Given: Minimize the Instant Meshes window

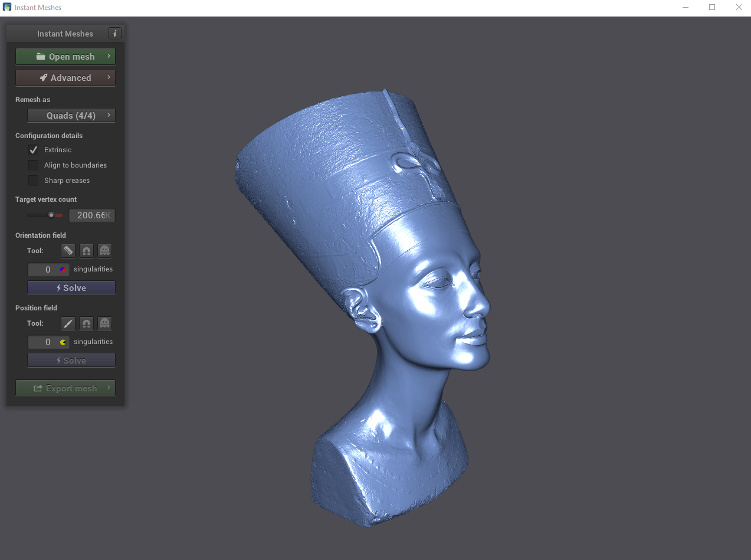Looking at the screenshot, I should click(x=686, y=7).
